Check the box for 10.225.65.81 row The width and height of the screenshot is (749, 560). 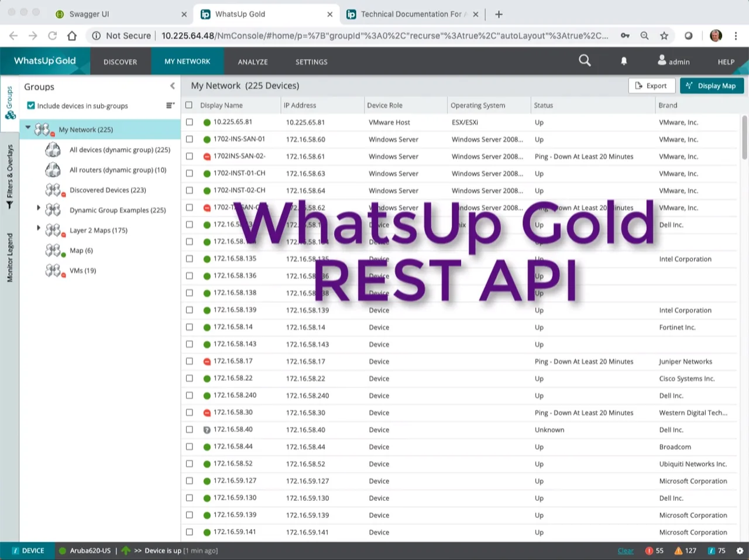(189, 122)
